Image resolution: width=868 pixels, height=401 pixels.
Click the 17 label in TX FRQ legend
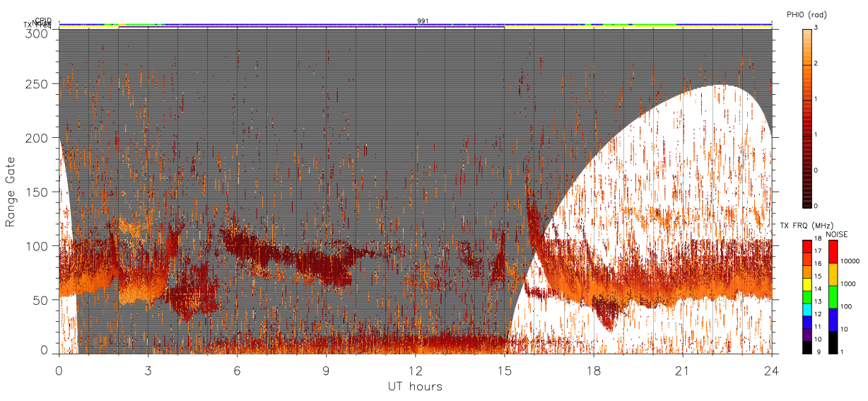click(818, 251)
